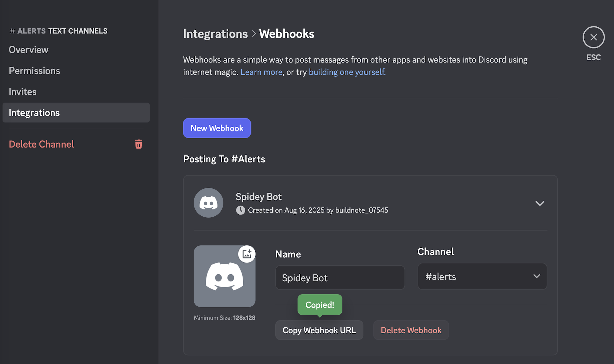
Task: Close settings with the ESC X button
Action: [593, 37]
